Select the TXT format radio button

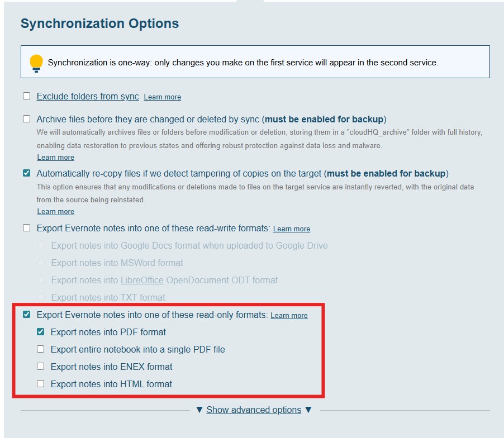[x=41, y=297]
